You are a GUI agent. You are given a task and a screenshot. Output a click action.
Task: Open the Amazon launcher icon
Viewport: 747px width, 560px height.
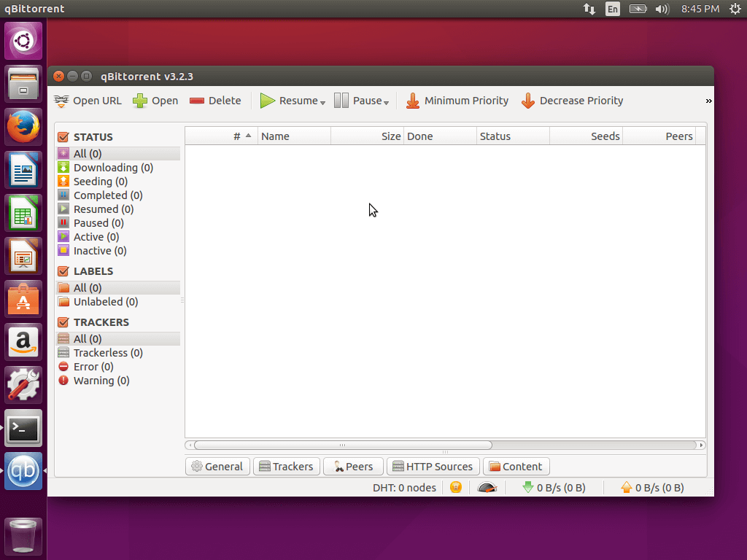coord(23,342)
